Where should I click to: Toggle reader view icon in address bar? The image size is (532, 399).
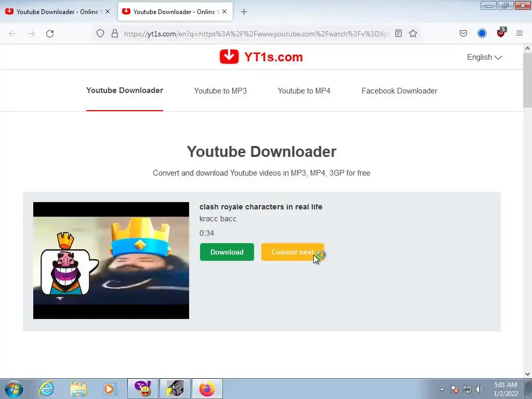(398, 34)
